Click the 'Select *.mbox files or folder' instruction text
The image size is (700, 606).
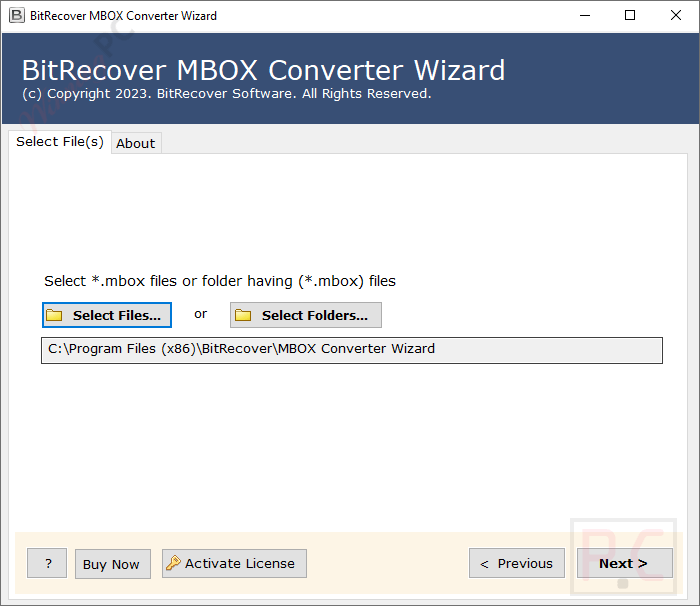pyautogui.click(x=220, y=281)
